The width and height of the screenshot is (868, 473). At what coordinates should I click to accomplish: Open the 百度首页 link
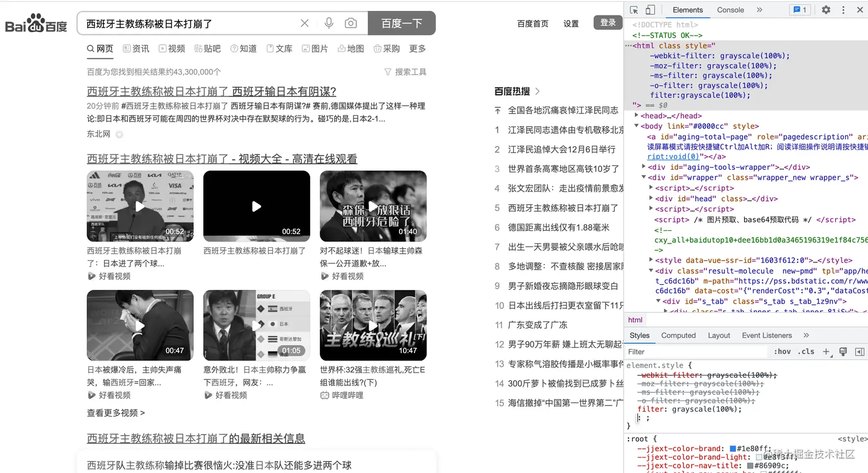533,24
